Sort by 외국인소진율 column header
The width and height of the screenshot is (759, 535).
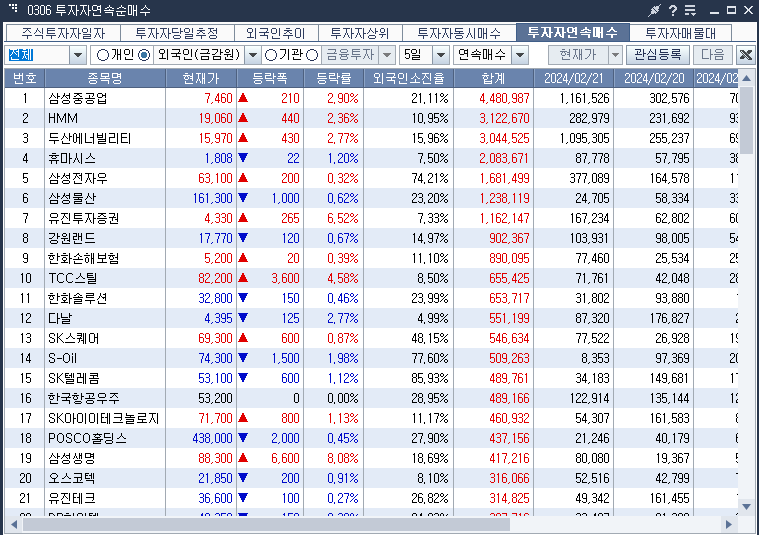tap(409, 78)
